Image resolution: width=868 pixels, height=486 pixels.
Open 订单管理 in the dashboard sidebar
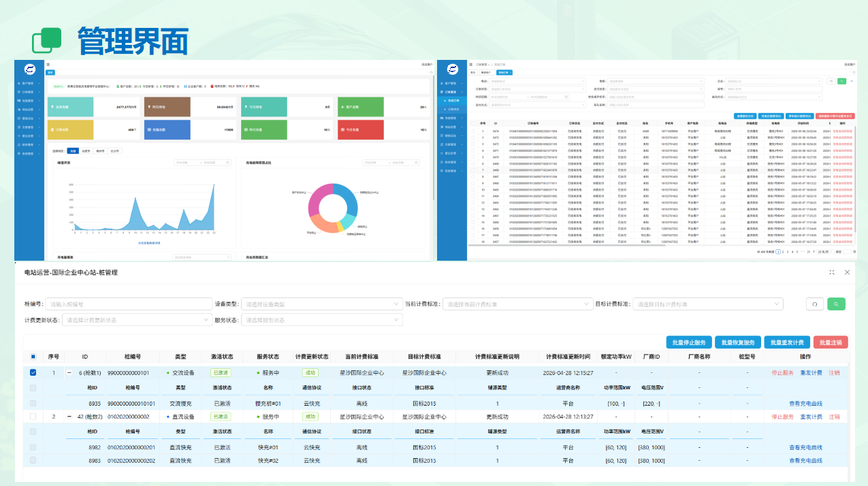pyautogui.click(x=28, y=92)
